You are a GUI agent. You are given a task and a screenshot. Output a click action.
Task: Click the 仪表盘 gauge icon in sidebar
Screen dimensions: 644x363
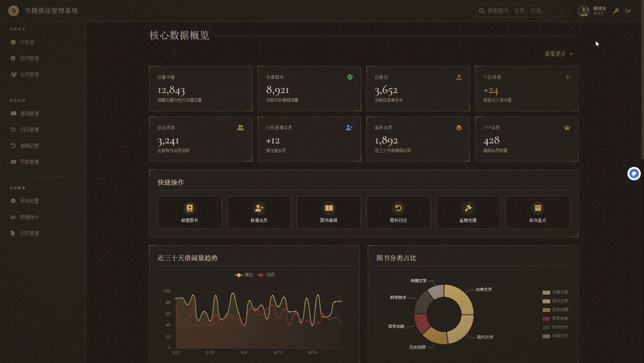[13, 43]
